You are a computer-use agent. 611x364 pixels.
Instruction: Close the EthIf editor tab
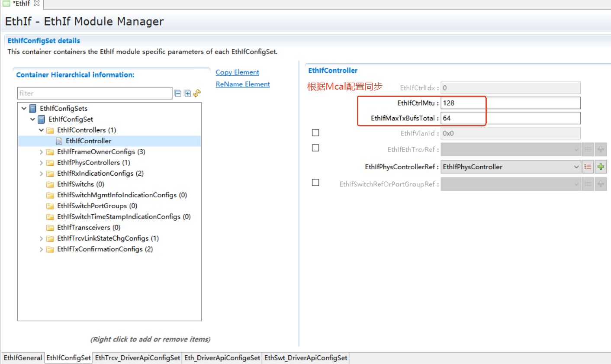click(37, 3)
